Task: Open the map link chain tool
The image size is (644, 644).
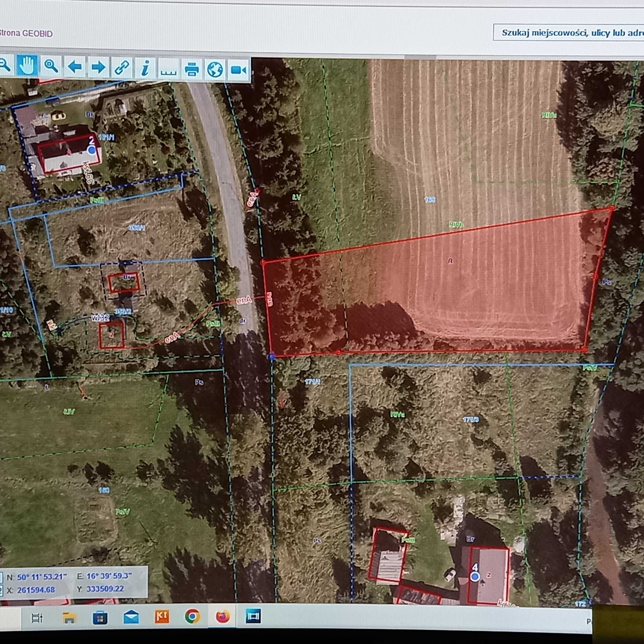Action: [x=122, y=68]
